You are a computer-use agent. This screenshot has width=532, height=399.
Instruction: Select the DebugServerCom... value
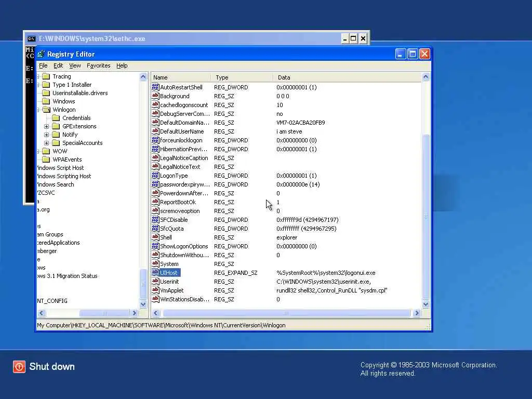(x=185, y=114)
